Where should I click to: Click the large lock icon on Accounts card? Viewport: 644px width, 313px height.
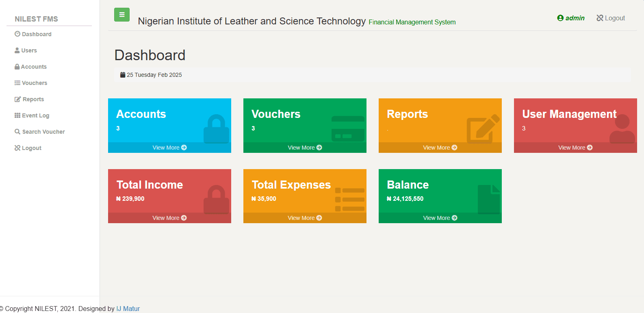tap(216, 128)
